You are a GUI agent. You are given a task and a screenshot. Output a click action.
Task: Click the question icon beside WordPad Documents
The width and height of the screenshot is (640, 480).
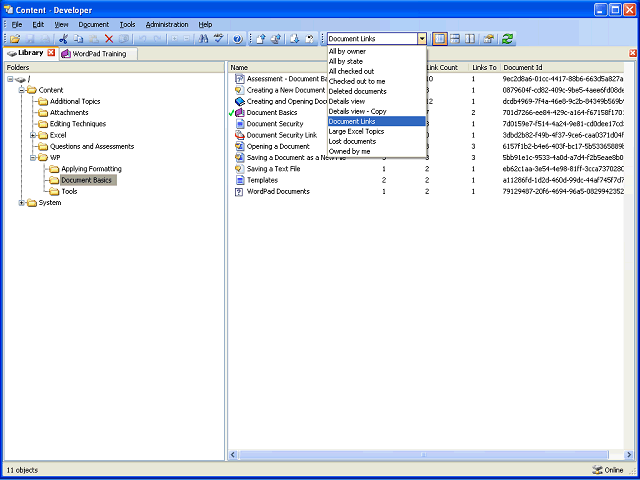[240, 191]
